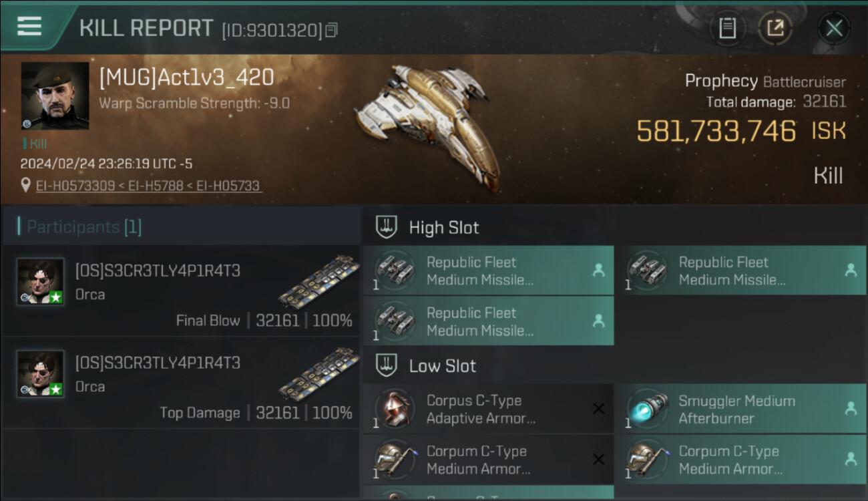868x501 pixels.
Task: Click the Smuggler Medium Afterburner icon
Action: click(x=646, y=409)
